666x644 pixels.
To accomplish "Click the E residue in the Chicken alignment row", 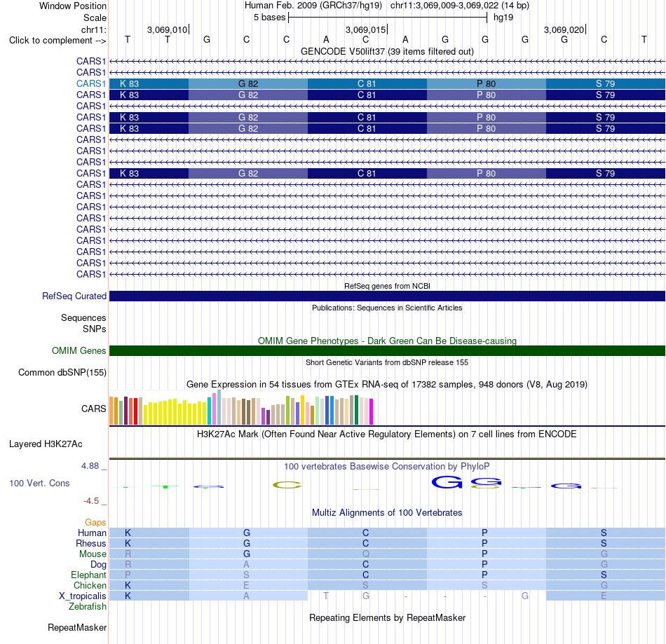I will pyautogui.click(x=246, y=585).
